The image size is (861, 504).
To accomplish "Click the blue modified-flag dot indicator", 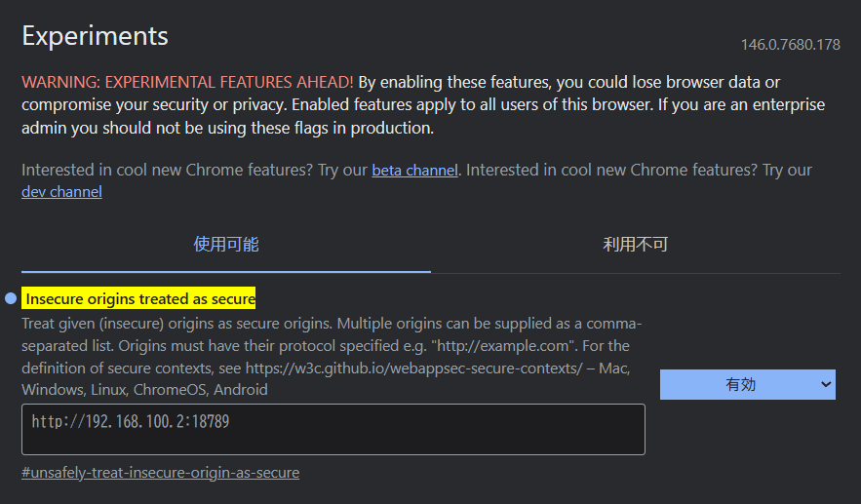I will (11, 298).
